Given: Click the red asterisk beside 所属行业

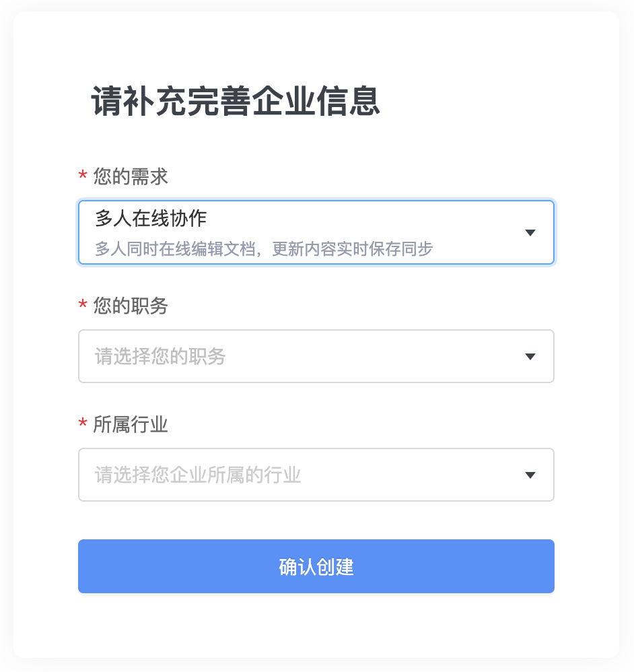Looking at the screenshot, I should pyautogui.click(x=83, y=424).
